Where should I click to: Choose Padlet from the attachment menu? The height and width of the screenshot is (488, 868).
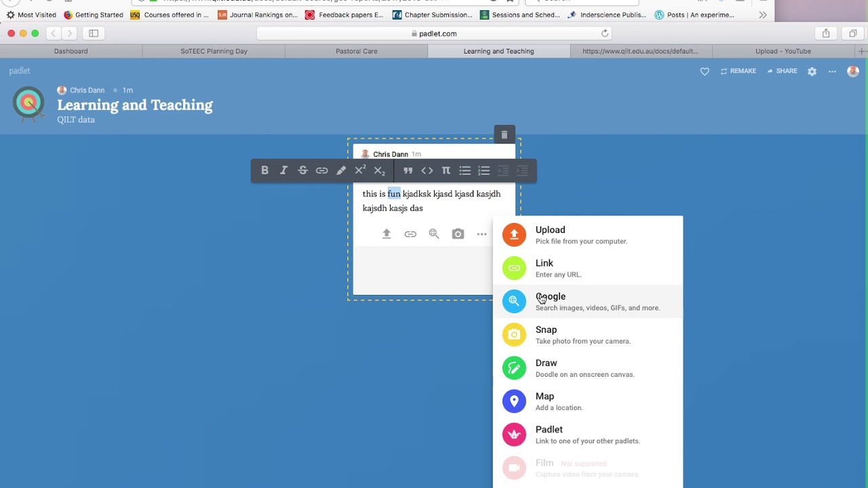tap(588, 434)
